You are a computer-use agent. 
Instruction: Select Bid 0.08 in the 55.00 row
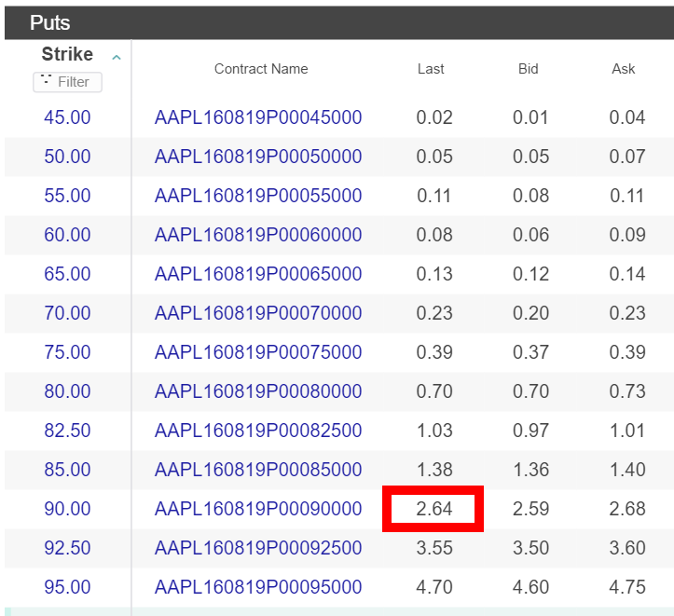click(530, 196)
